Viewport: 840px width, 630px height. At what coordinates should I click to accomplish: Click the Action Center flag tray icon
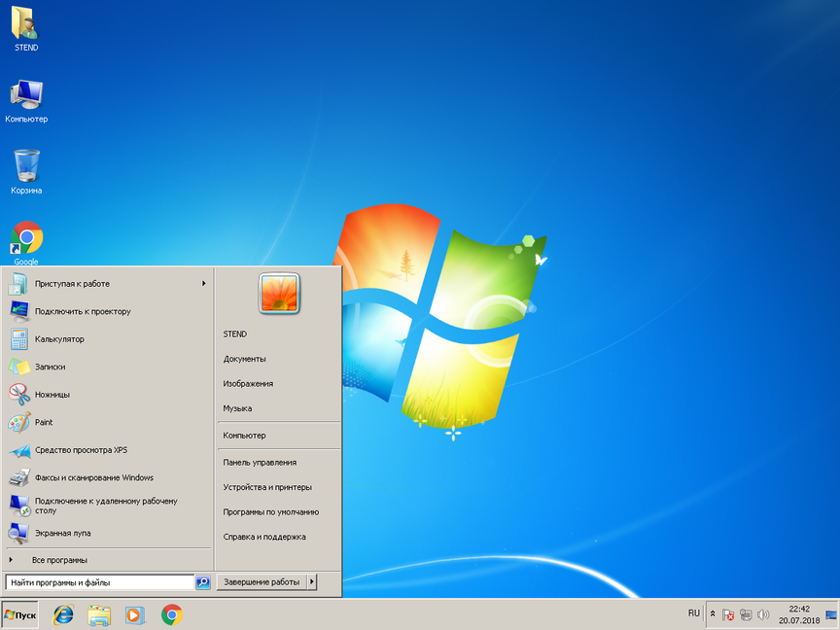click(x=727, y=614)
